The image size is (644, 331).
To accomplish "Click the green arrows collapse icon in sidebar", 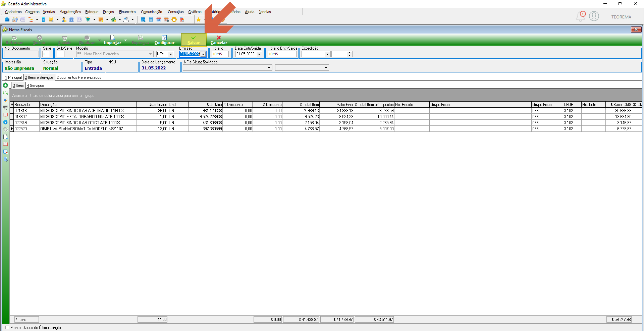I will click(x=5, y=93).
